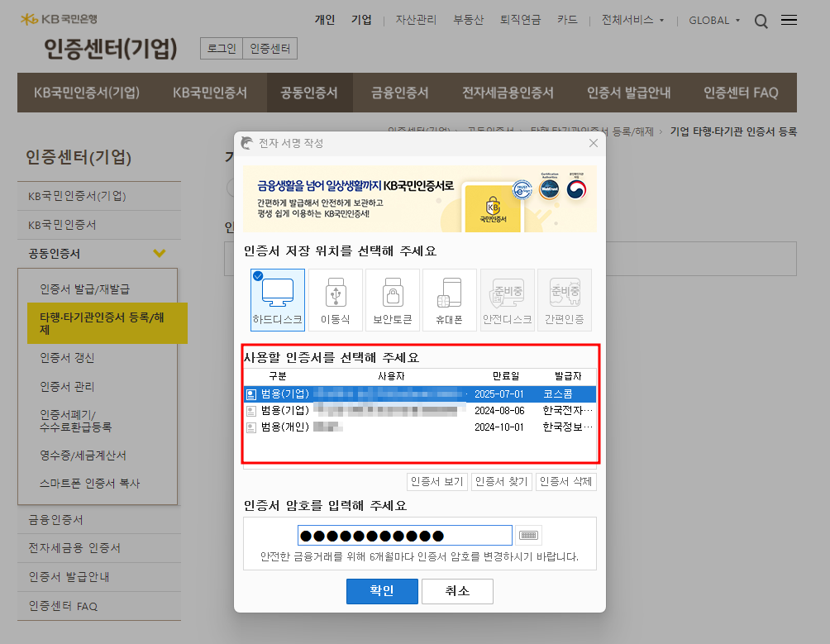Viewport: 830px width, 644px height.
Task: Open the KB국민인증서(기업) main tab
Action: (87, 93)
